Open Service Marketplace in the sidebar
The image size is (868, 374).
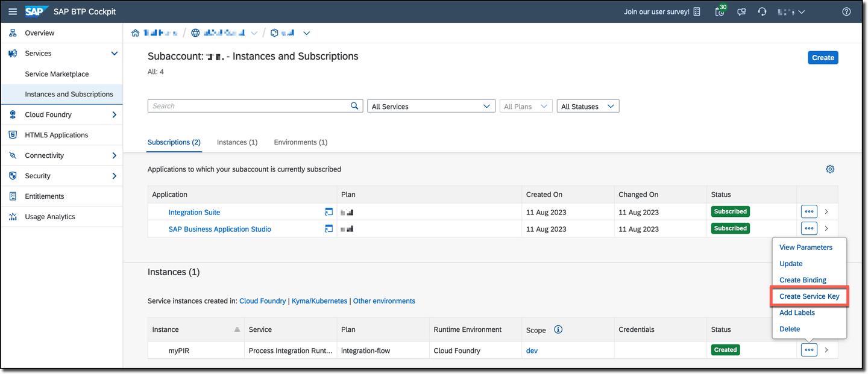57,74
